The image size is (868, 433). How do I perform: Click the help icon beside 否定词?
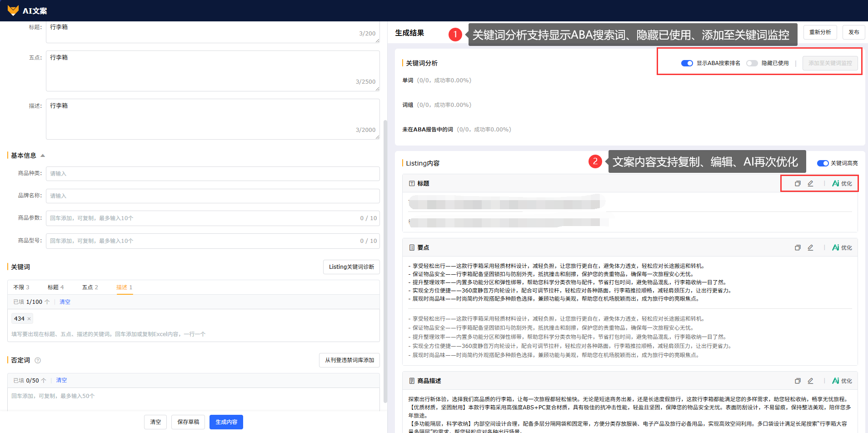38,361
